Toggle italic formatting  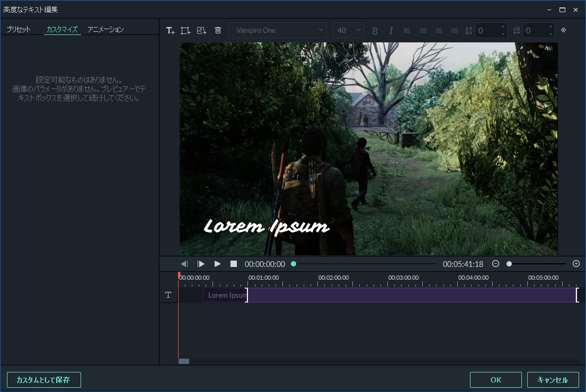[x=391, y=31]
